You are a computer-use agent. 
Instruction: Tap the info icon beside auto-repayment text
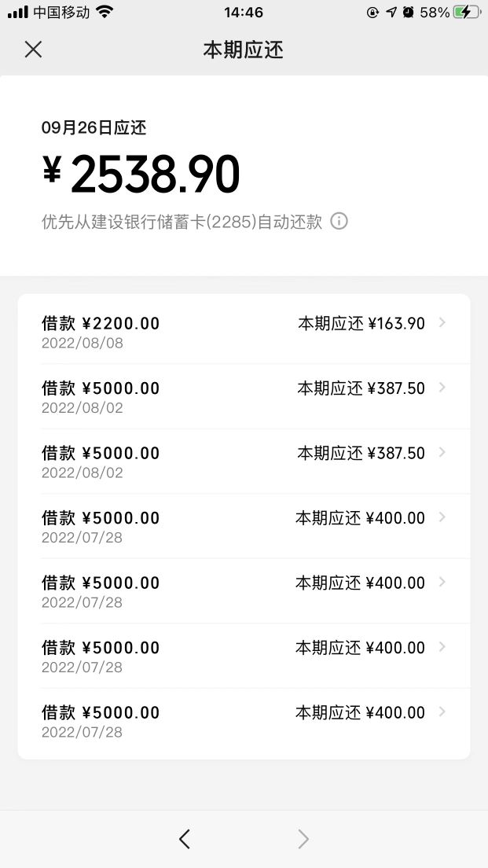tap(339, 222)
